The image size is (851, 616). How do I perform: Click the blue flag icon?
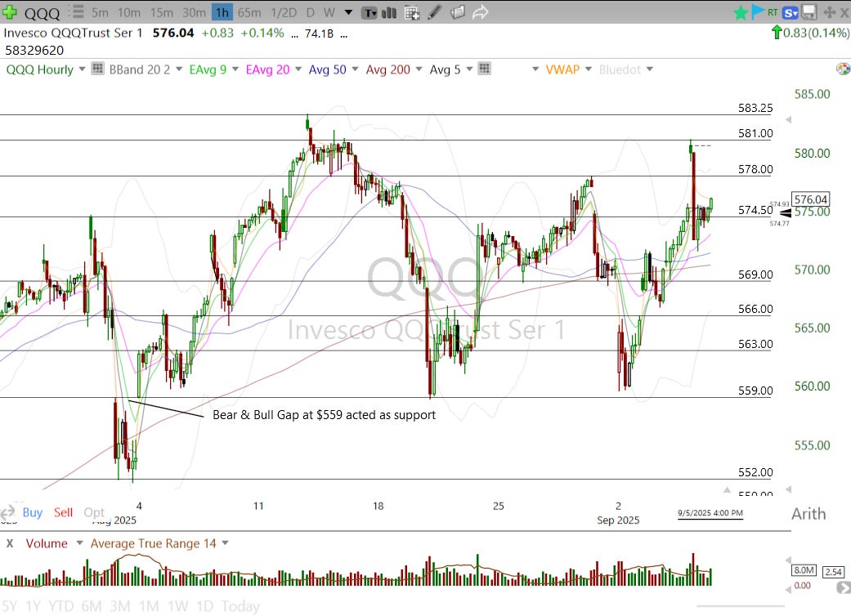(x=757, y=12)
